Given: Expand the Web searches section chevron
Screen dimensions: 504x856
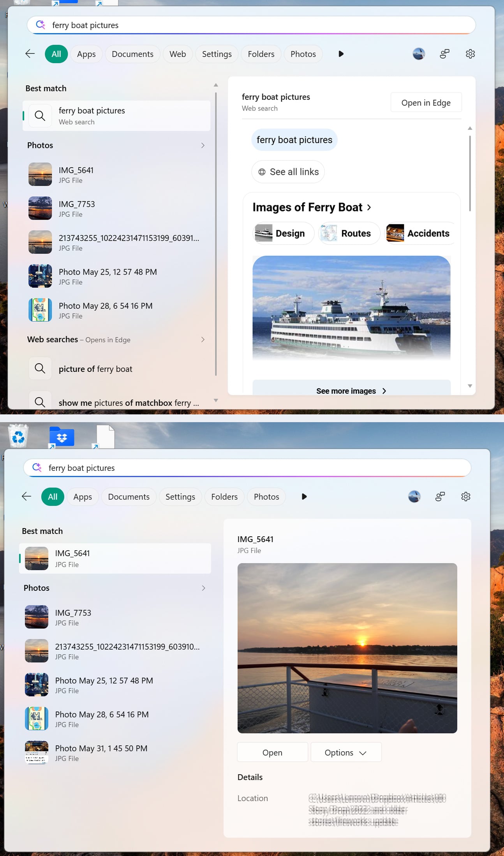Looking at the screenshot, I should click(x=203, y=340).
